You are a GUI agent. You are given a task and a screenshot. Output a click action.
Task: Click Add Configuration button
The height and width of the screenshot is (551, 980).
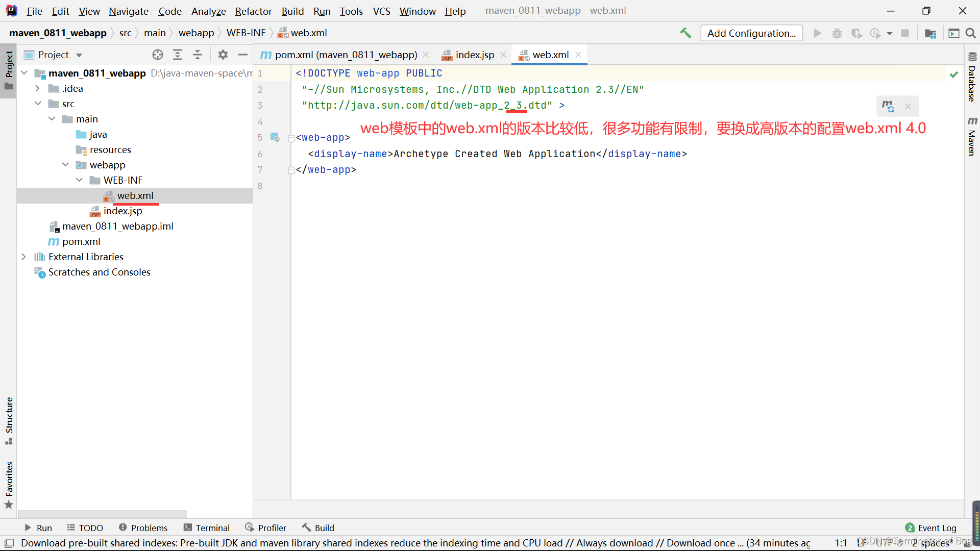[751, 33]
